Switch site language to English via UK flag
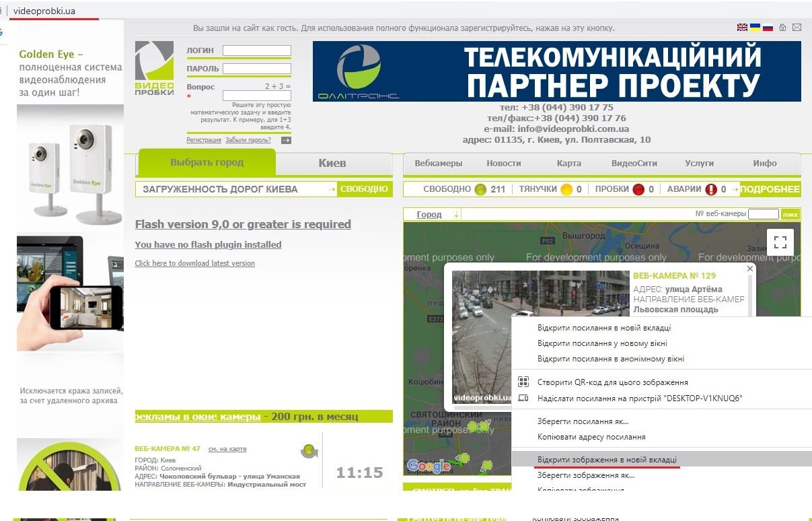Screen dimensions: 812x521 (742, 28)
